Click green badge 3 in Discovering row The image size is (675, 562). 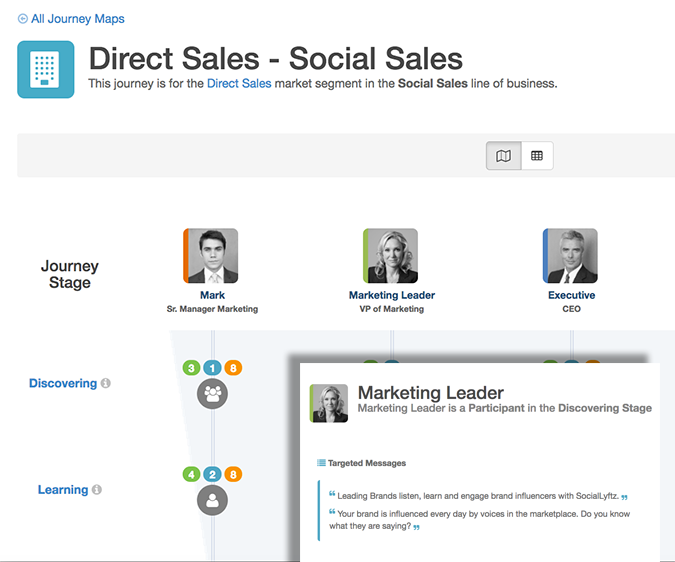191,368
